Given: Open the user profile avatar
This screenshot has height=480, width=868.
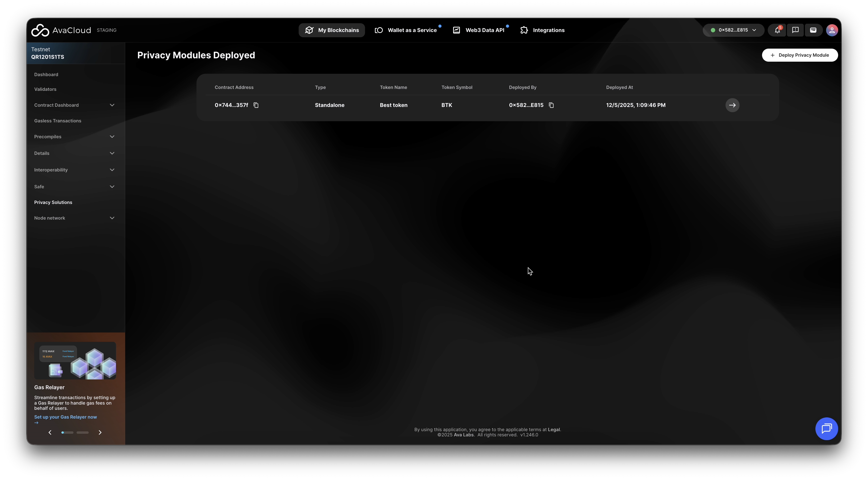Looking at the screenshot, I should pos(831,30).
